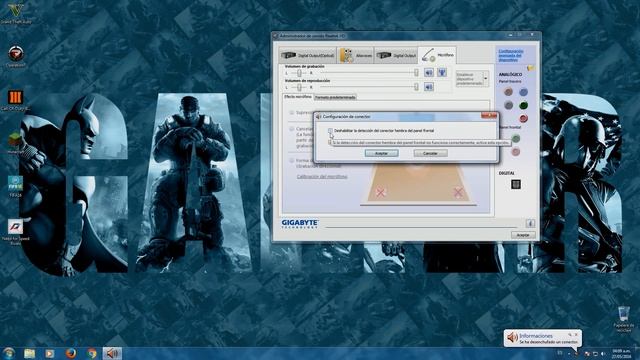This screenshot has width=640, height=360.
Task: Open advanced device configuration link
Action: pyautogui.click(x=510, y=55)
